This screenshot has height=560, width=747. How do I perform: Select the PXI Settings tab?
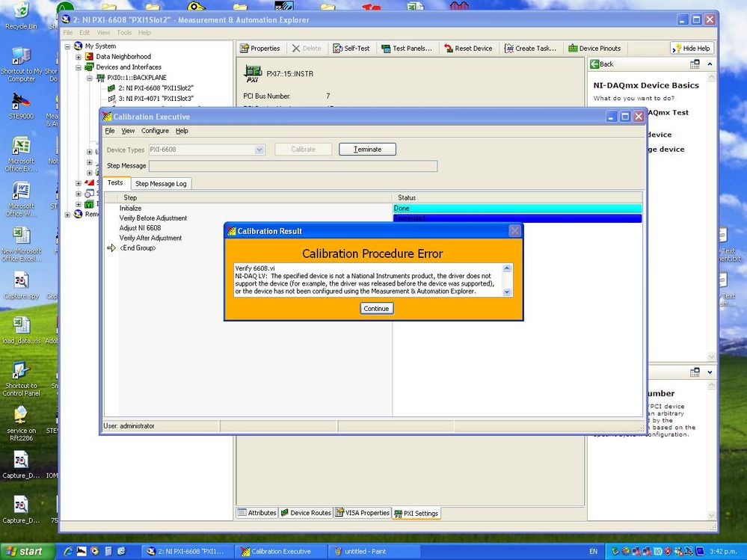tap(416, 514)
